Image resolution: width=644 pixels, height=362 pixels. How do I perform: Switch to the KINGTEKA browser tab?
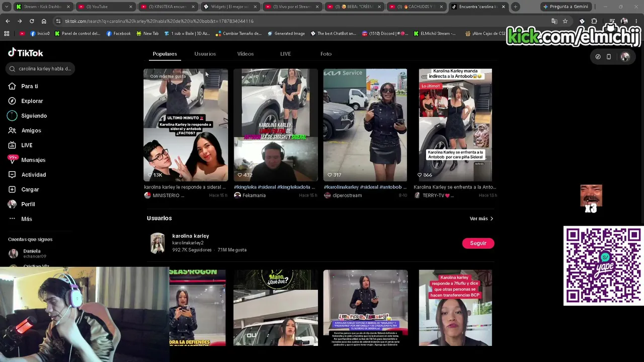point(168,7)
